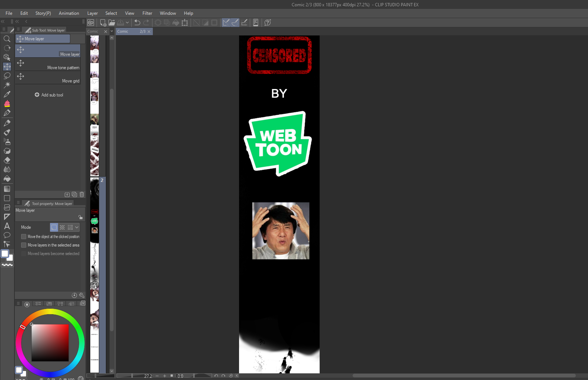Viewport: 588px width, 380px height.
Task: Click the Scale/Rotate transform icon
Action: (185, 23)
